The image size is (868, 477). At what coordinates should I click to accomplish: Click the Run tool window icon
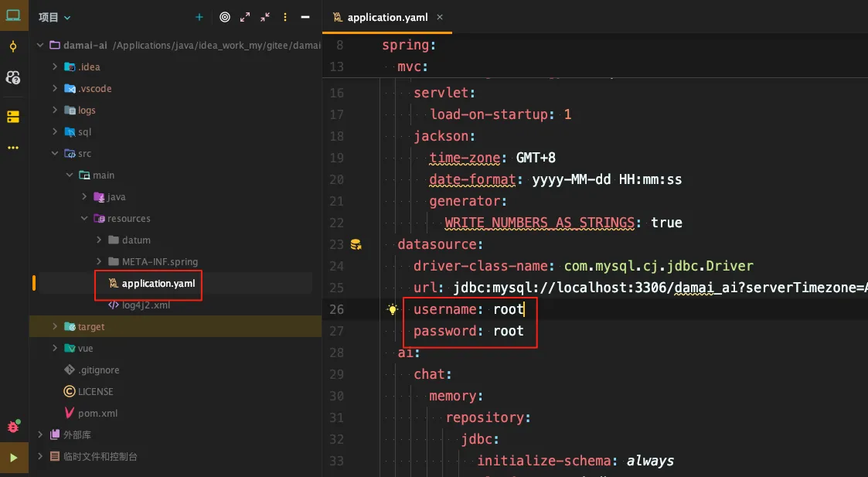pos(13,458)
